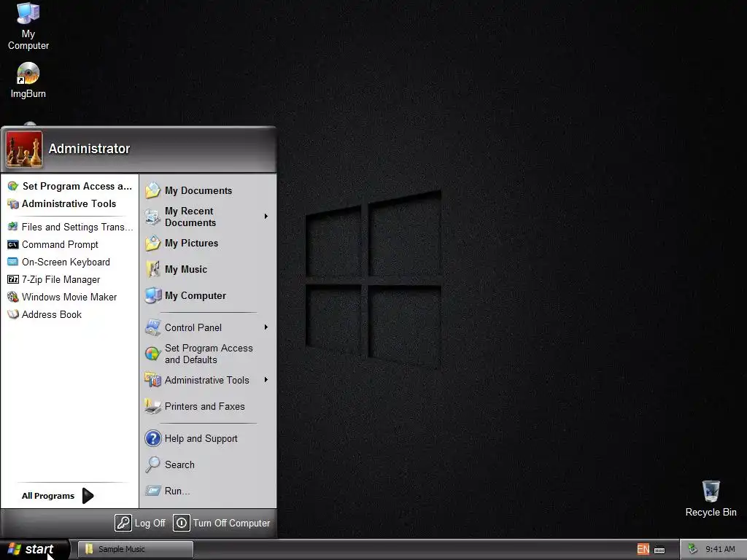Click Set Program Access and Defaults globe icon

coord(153,354)
